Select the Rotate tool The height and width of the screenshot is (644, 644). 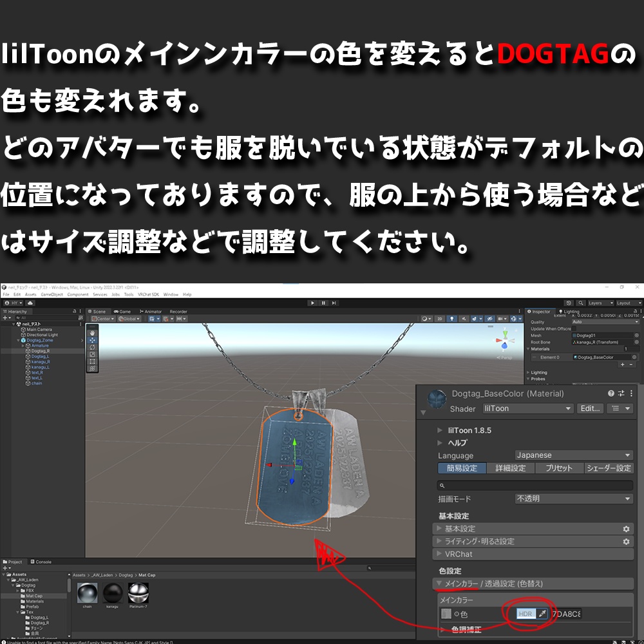(x=93, y=347)
